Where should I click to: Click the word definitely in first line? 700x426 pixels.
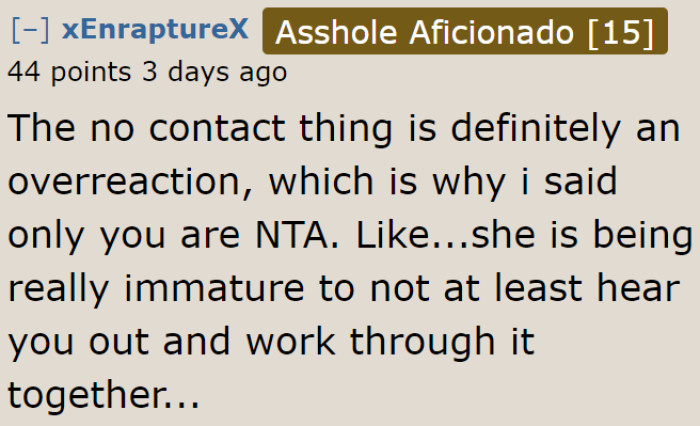[x=535, y=129]
